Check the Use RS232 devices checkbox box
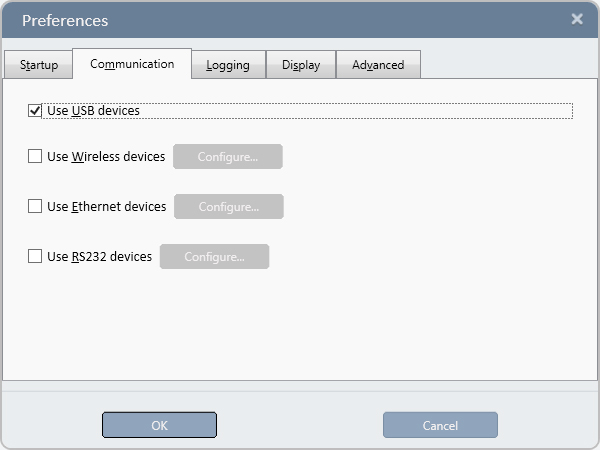Screen dimensions: 600x450 point(35,256)
